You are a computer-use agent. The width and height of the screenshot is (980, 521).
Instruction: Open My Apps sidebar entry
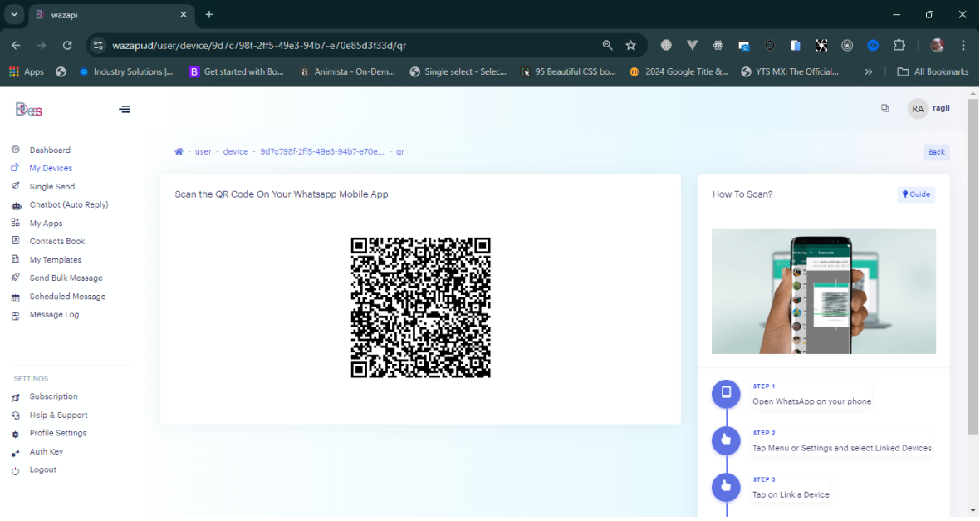click(46, 224)
